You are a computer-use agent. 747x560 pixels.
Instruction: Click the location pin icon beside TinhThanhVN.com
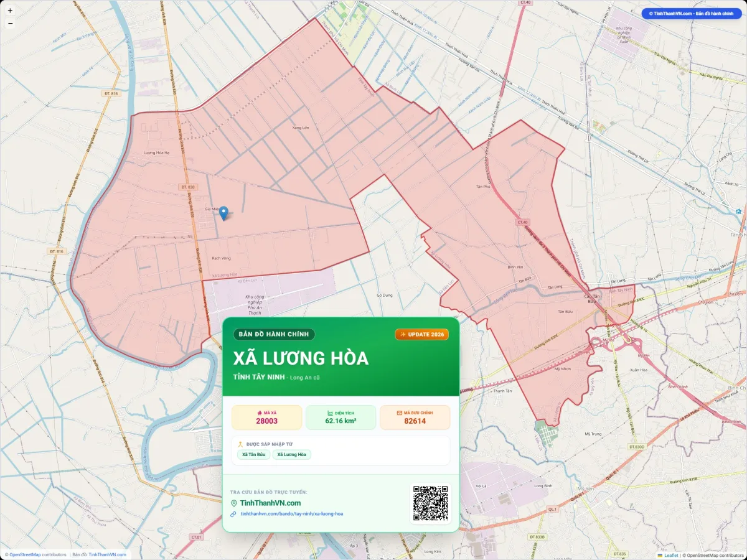234,503
